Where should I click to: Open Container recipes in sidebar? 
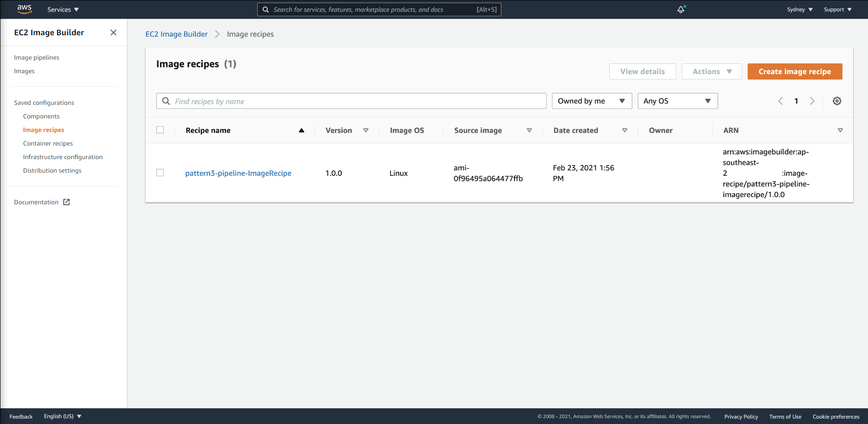48,143
